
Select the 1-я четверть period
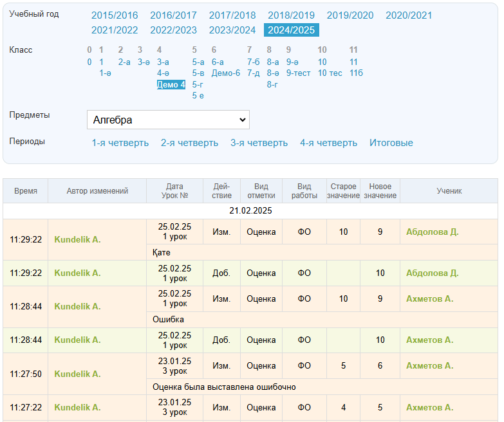120,143
